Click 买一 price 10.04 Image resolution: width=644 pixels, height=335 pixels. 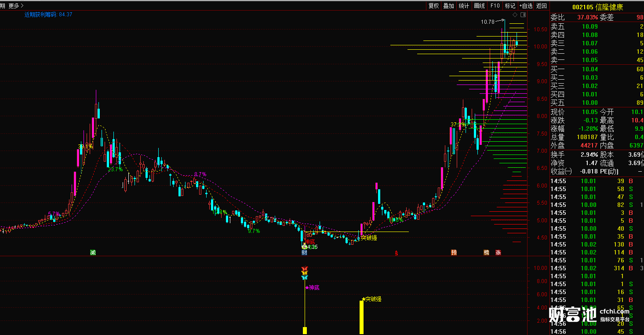590,69
